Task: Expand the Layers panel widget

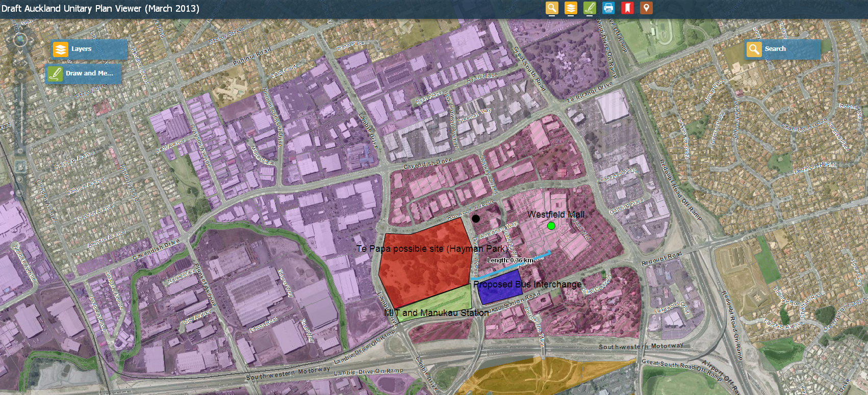Action: click(89, 49)
